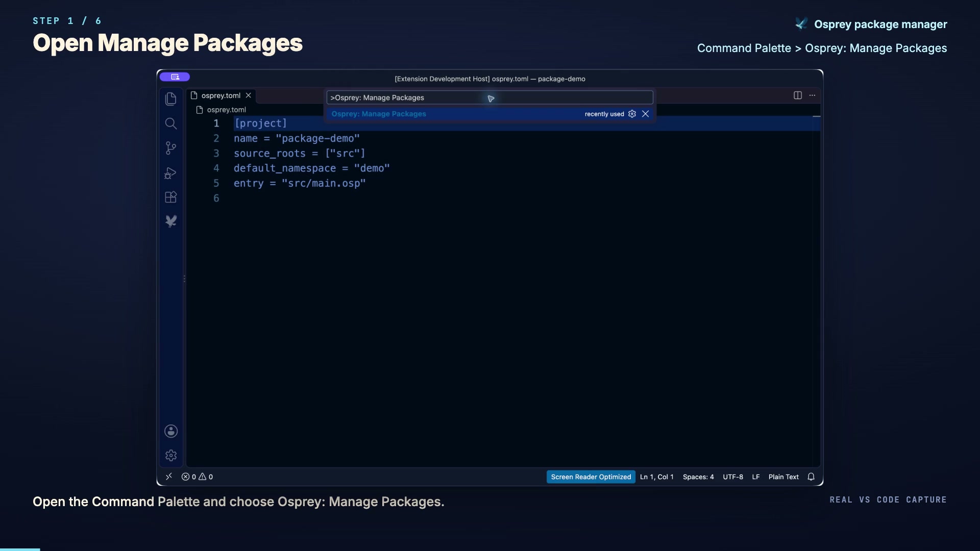The width and height of the screenshot is (980, 551).
Task: Open the editor More Actions ellipsis
Action: pos(812,95)
